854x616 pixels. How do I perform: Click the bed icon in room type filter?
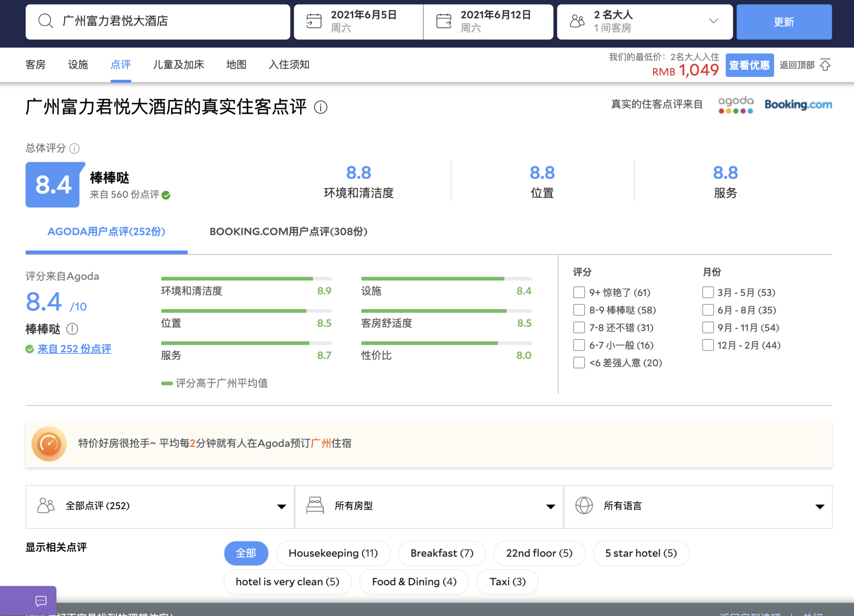click(315, 506)
